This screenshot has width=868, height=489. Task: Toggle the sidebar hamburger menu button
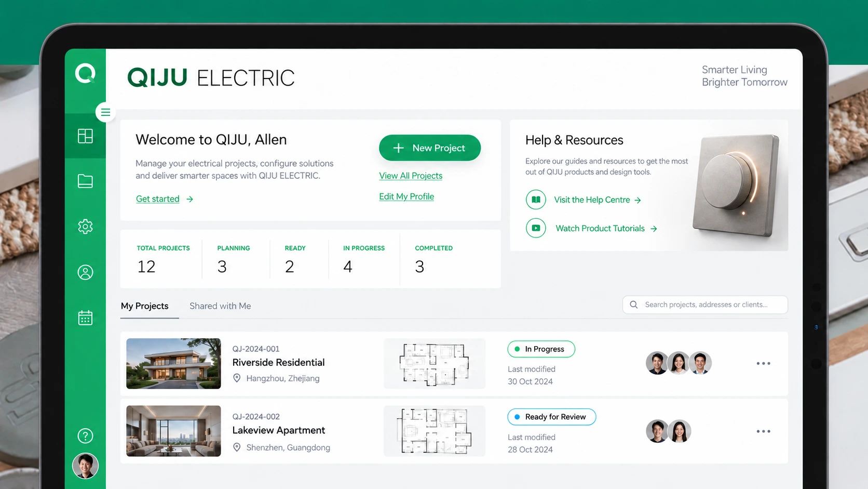[x=105, y=112]
